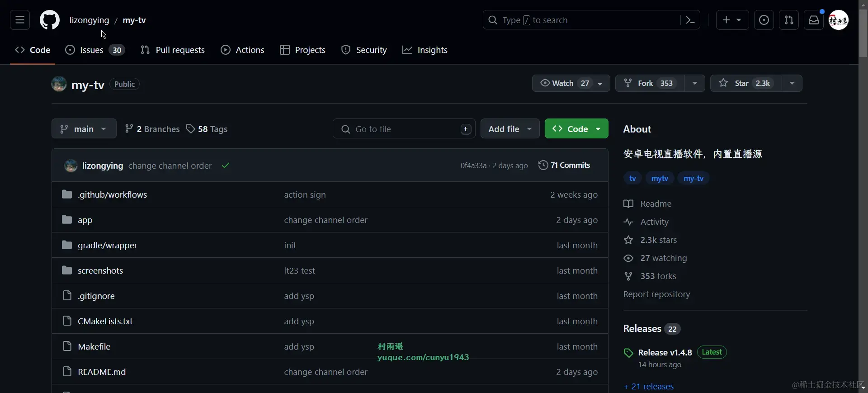The height and width of the screenshot is (393, 868).
Task: Click the commits history clock icon
Action: [543, 165]
